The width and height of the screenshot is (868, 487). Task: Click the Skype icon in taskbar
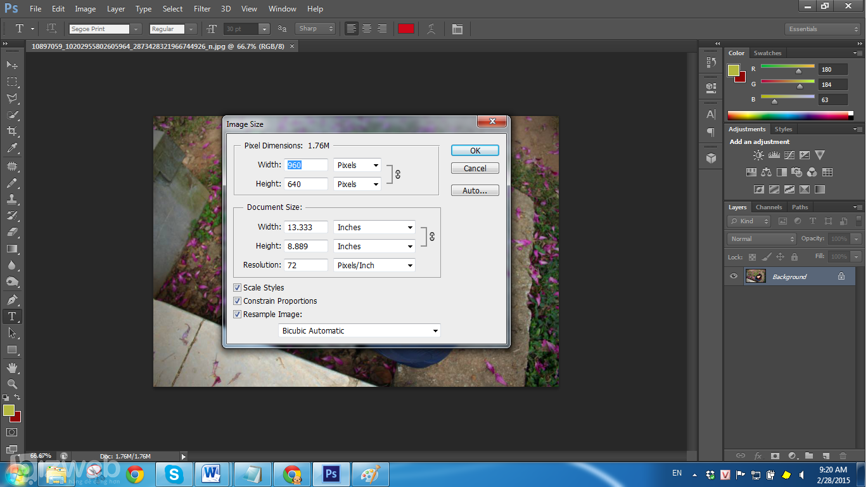pos(173,474)
